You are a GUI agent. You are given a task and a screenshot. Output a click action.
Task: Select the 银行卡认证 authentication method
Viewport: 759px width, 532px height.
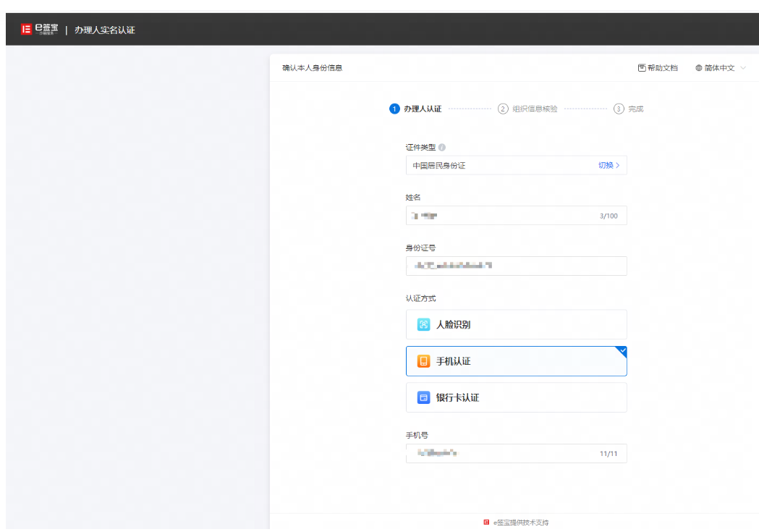coord(517,397)
